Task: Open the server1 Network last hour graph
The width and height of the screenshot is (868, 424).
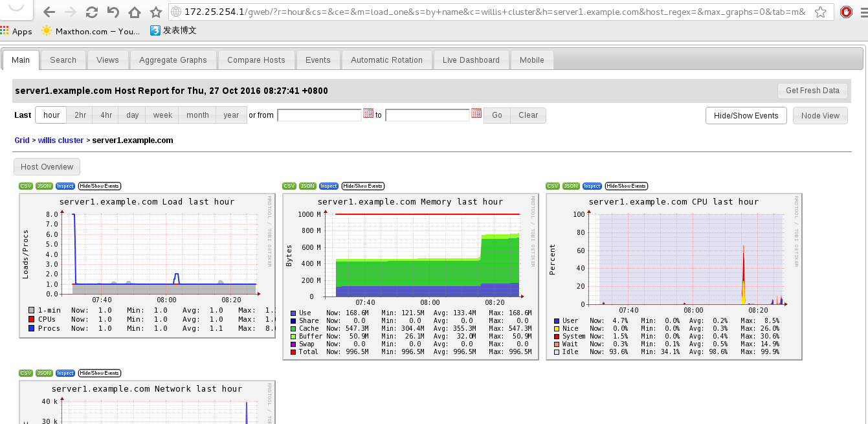Action: (147, 402)
